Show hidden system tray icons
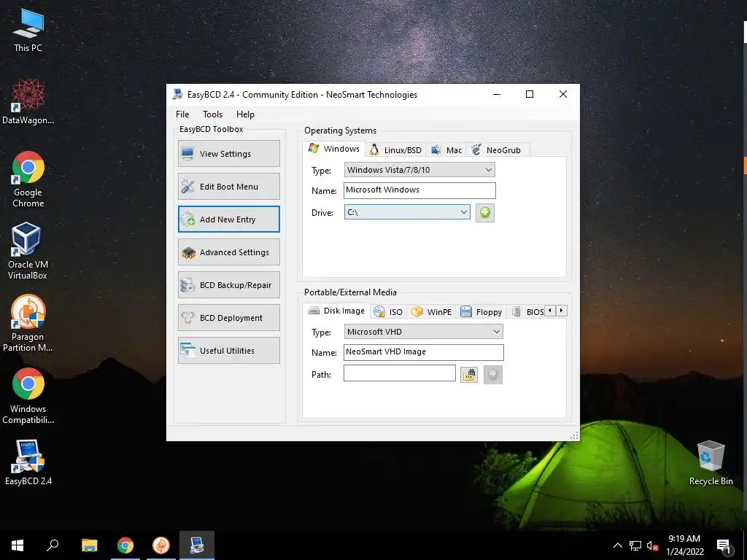Screen dimensions: 747x560 pos(617,545)
